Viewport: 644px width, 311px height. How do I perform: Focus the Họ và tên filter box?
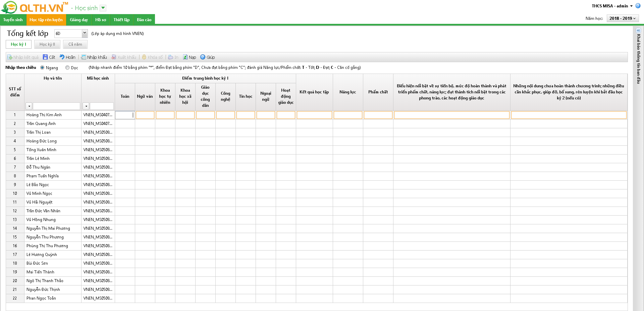point(56,106)
